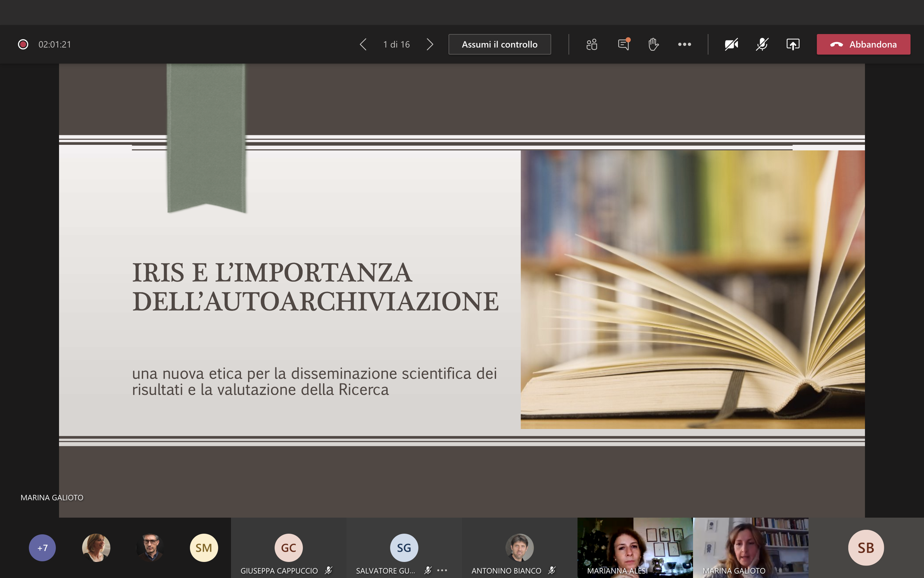This screenshot has width=924, height=578.
Task: Leave the meeting with Abbandona
Action: click(x=863, y=44)
